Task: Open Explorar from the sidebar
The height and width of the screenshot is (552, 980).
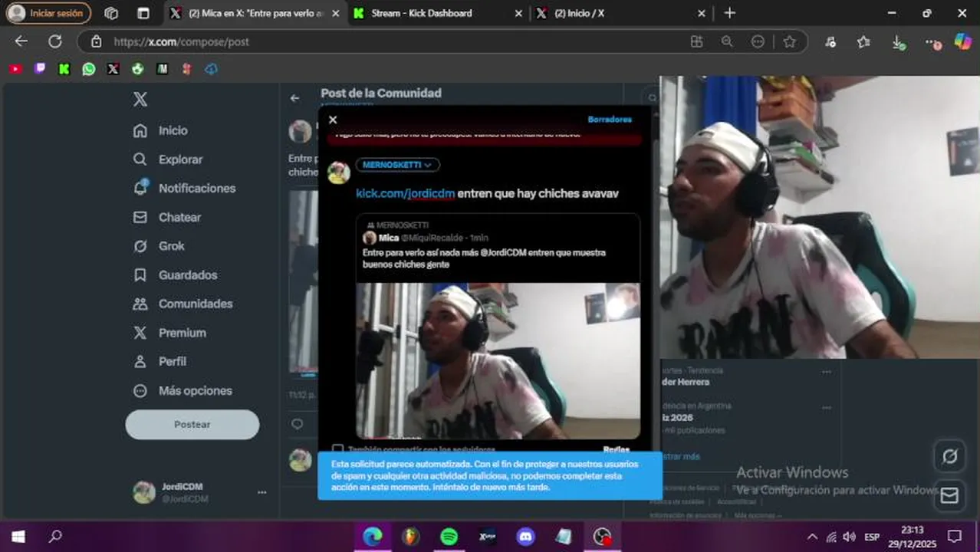Action: coord(168,159)
